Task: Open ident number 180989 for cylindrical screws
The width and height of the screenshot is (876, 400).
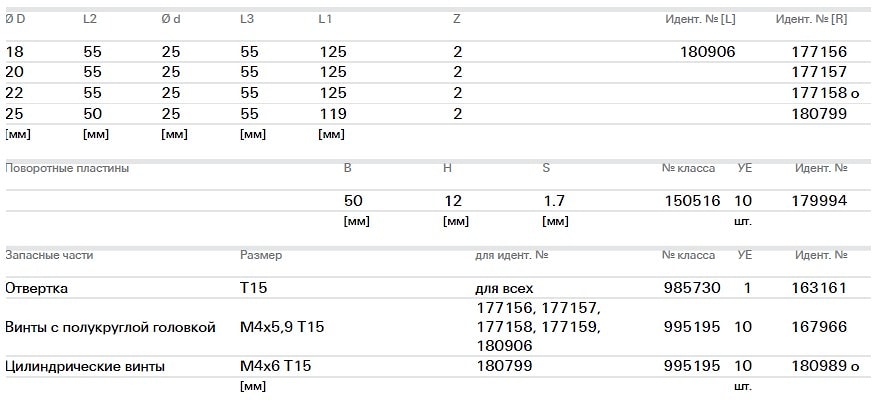Action: [x=818, y=367]
